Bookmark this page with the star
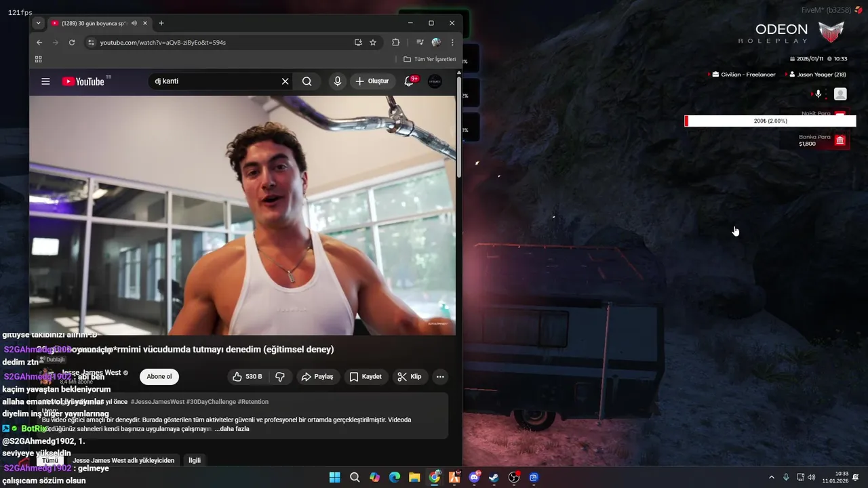This screenshot has height=488, width=868. 373,42
